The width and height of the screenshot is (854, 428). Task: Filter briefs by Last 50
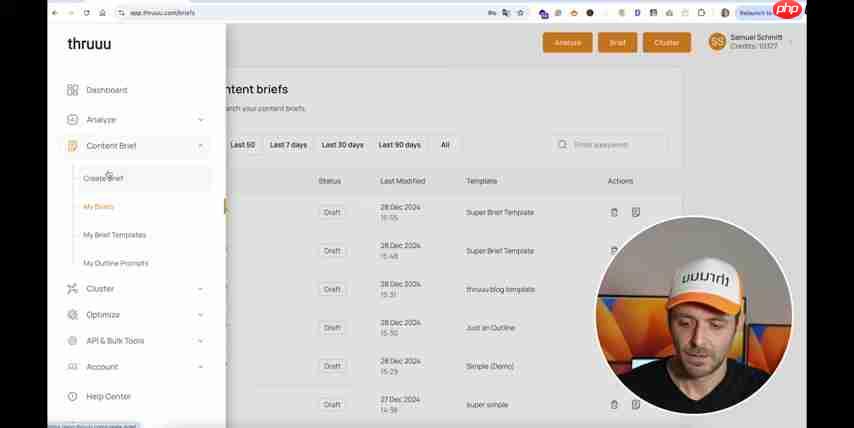coord(242,145)
